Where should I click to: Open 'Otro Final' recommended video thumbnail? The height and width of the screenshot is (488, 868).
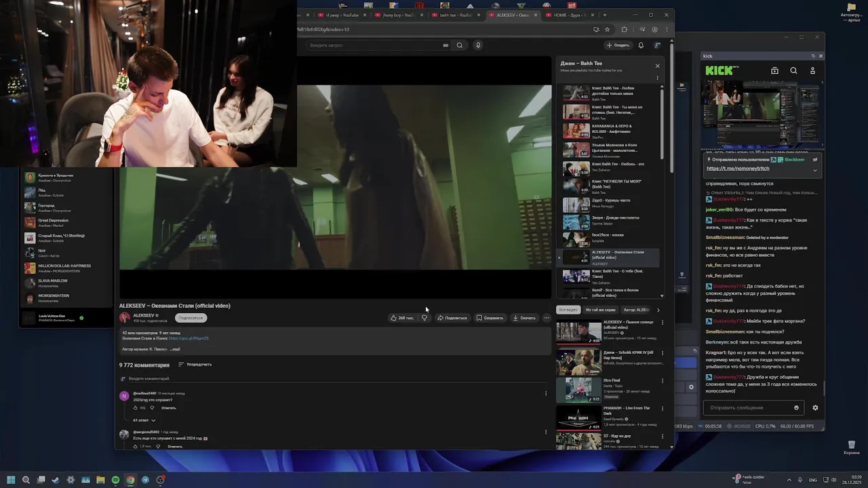tap(578, 390)
